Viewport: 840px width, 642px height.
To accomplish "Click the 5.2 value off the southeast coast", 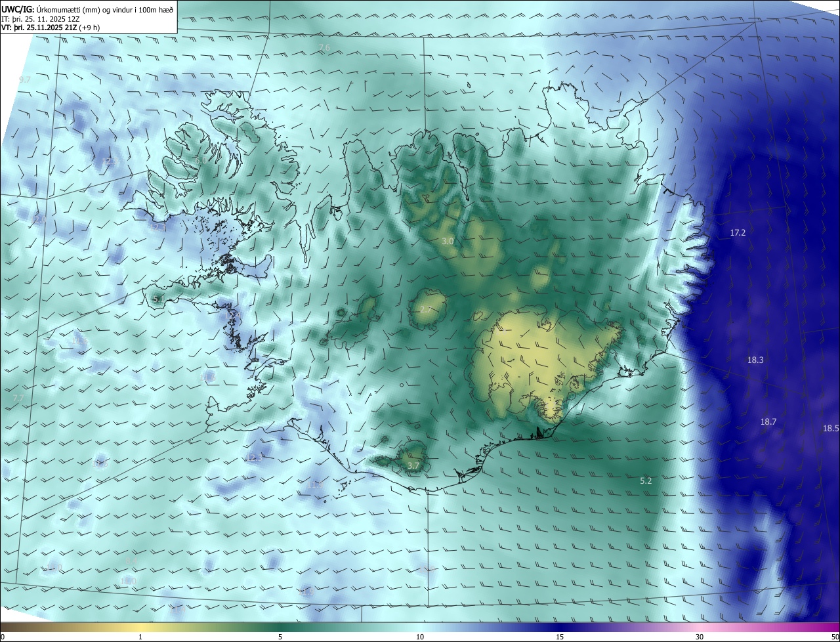I will point(646,481).
